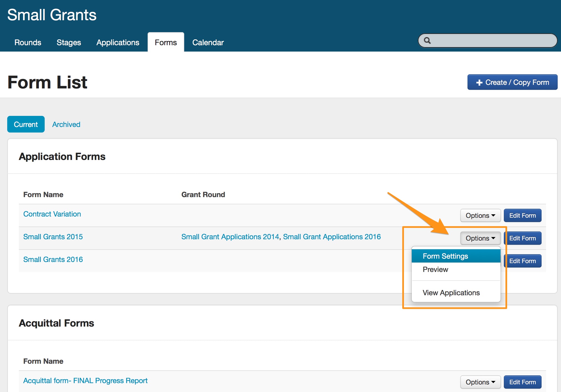Open Options dropdown for Small Grants 2015

click(x=480, y=238)
